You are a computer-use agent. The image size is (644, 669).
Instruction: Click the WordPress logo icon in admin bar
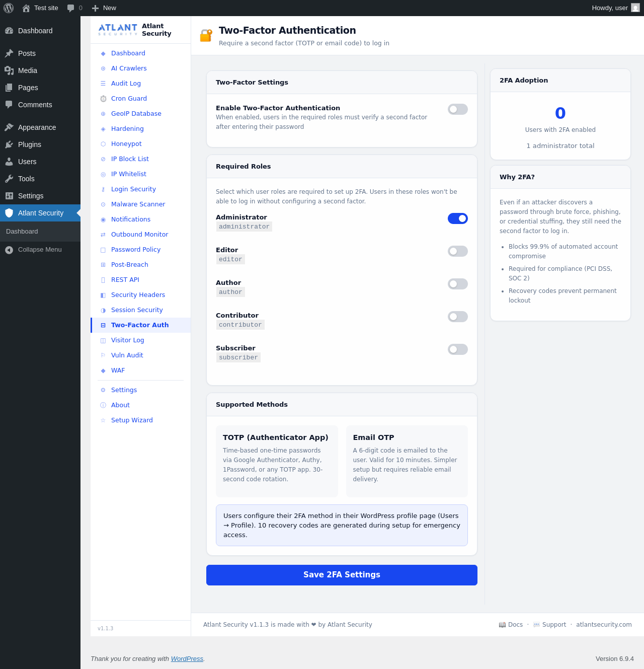coord(9,8)
